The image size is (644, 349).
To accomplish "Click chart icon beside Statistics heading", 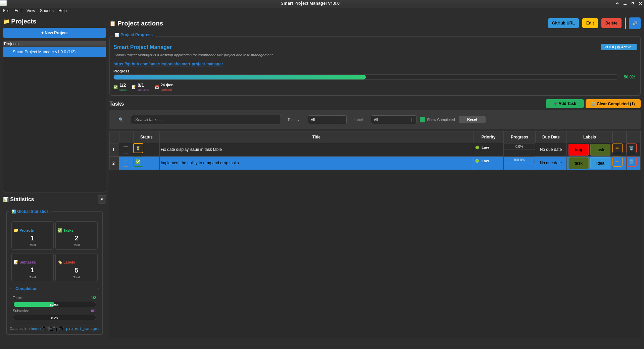I will [x=6, y=199].
